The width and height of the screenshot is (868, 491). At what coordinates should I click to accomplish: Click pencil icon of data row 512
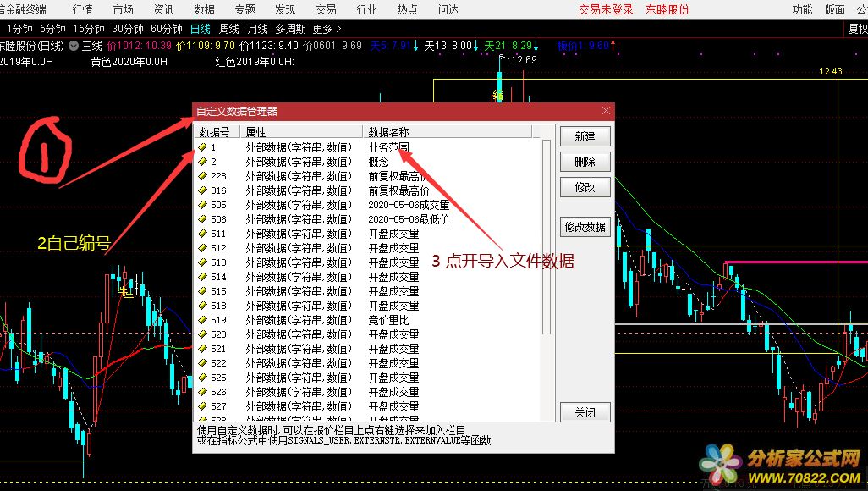pyautogui.click(x=202, y=248)
